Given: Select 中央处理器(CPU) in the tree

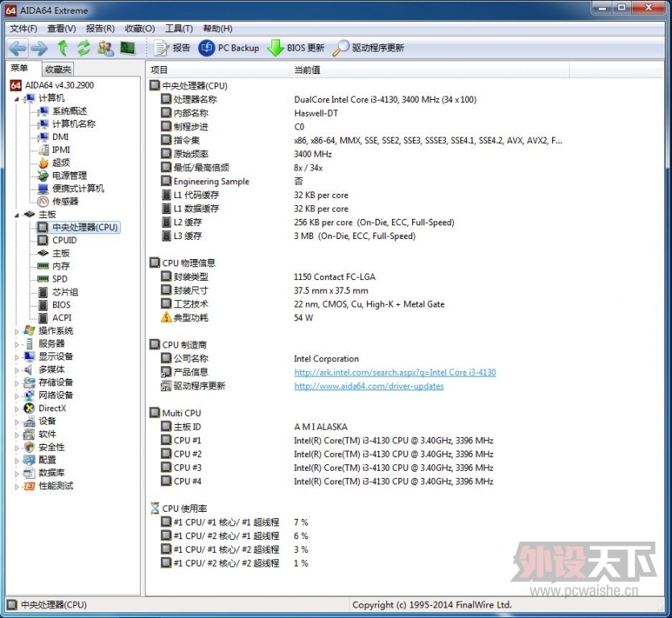Looking at the screenshot, I should tap(85, 227).
